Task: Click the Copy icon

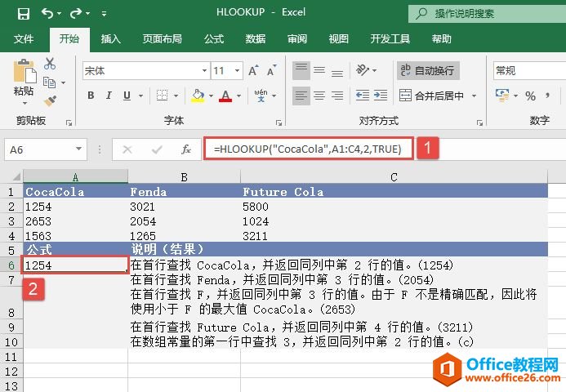Action: tap(50, 82)
